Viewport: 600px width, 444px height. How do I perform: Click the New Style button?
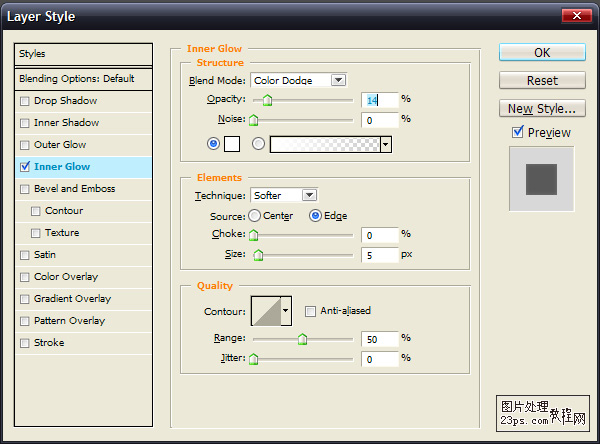[541, 108]
